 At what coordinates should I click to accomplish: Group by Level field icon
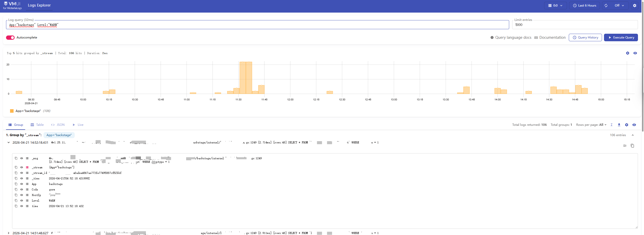(27, 201)
